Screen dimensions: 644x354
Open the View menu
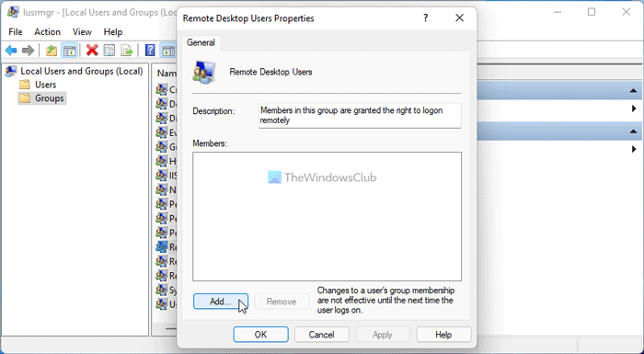click(82, 31)
